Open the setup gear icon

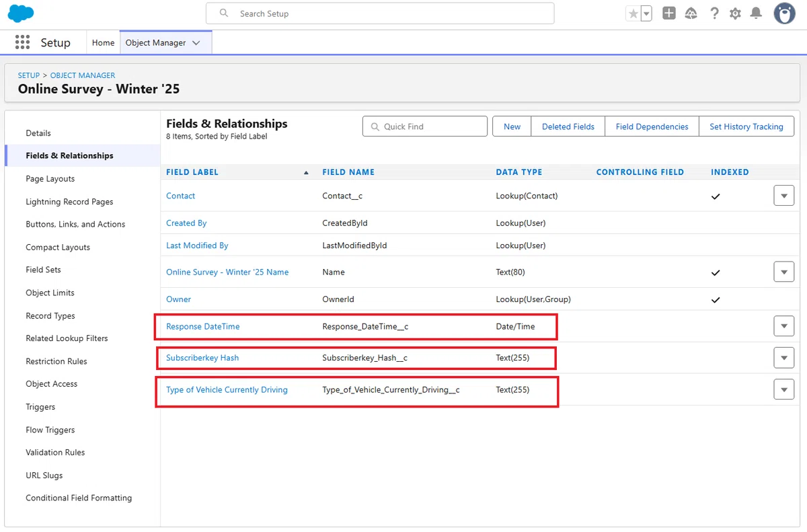click(x=735, y=13)
